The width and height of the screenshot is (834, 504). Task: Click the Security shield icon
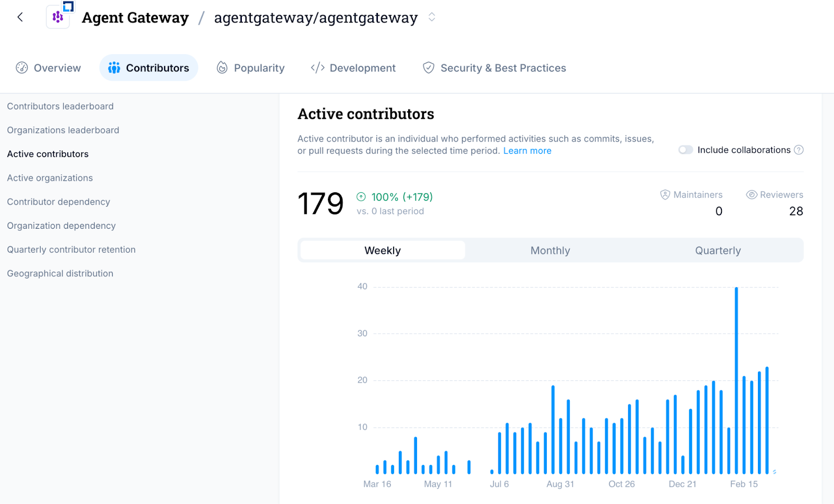[x=428, y=68]
